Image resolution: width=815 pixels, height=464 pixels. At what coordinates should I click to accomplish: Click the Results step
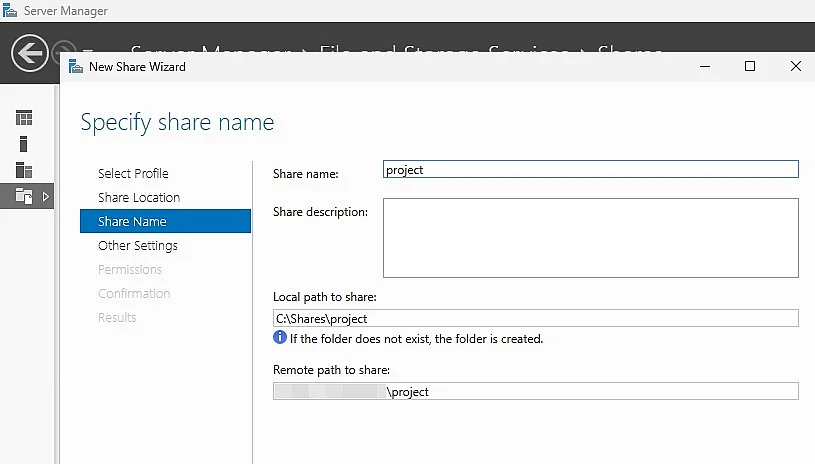(x=117, y=317)
